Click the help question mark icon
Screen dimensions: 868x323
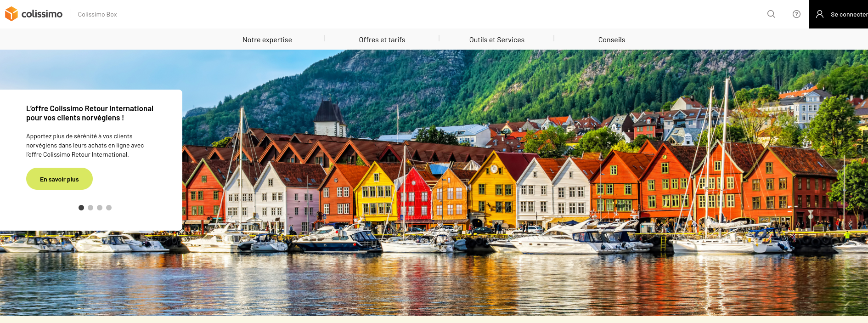click(x=796, y=14)
